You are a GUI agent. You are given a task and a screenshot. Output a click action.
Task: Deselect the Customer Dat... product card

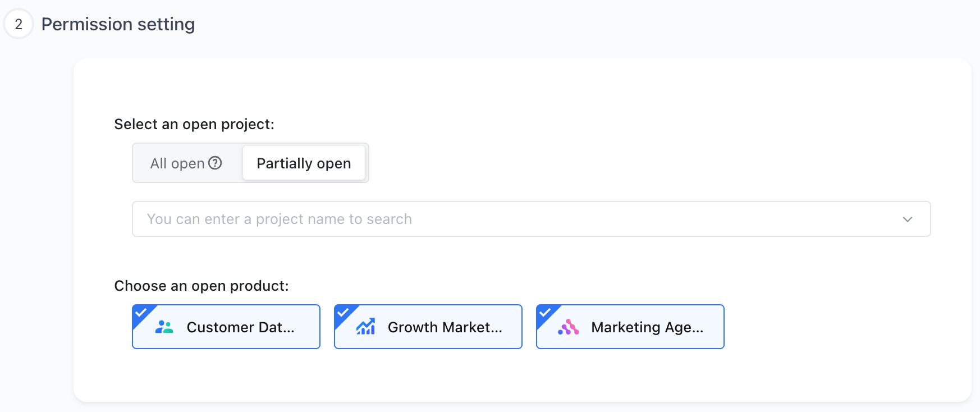tap(226, 327)
